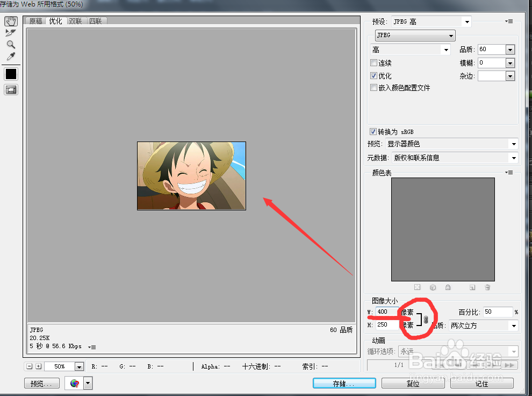This screenshot has width=532, height=396.
Task: Click the zoom out minus button
Action: click(x=29, y=366)
